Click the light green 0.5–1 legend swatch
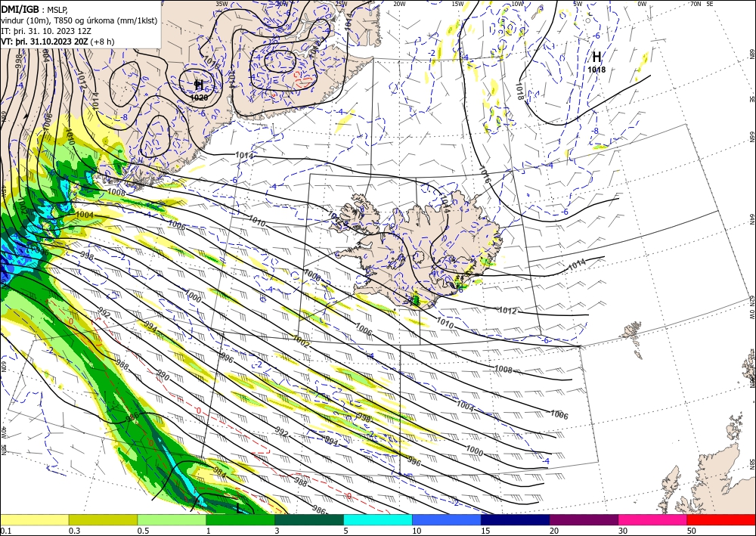The width and height of the screenshot is (756, 536). click(172, 519)
